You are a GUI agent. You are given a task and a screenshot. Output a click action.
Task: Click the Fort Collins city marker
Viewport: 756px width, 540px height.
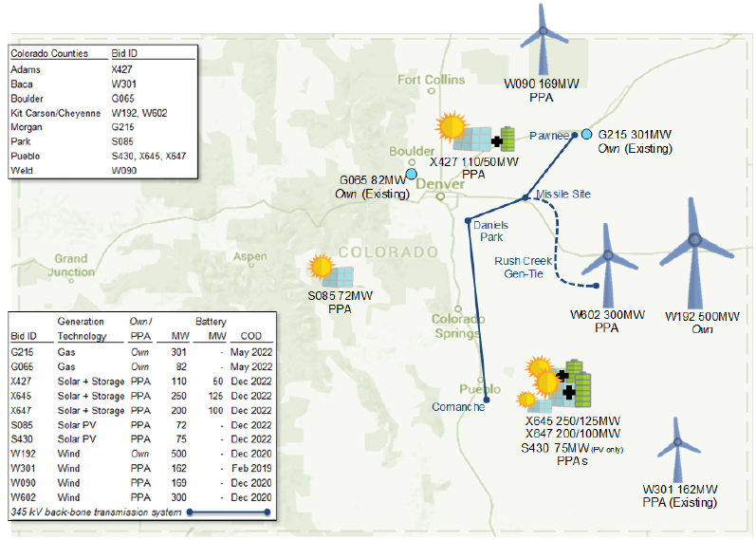(x=432, y=91)
